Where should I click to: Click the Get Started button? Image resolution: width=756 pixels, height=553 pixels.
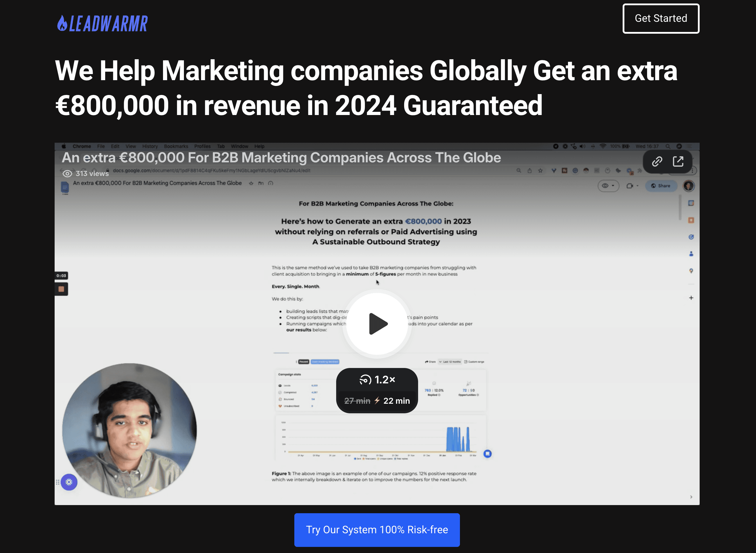tap(661, 18)
